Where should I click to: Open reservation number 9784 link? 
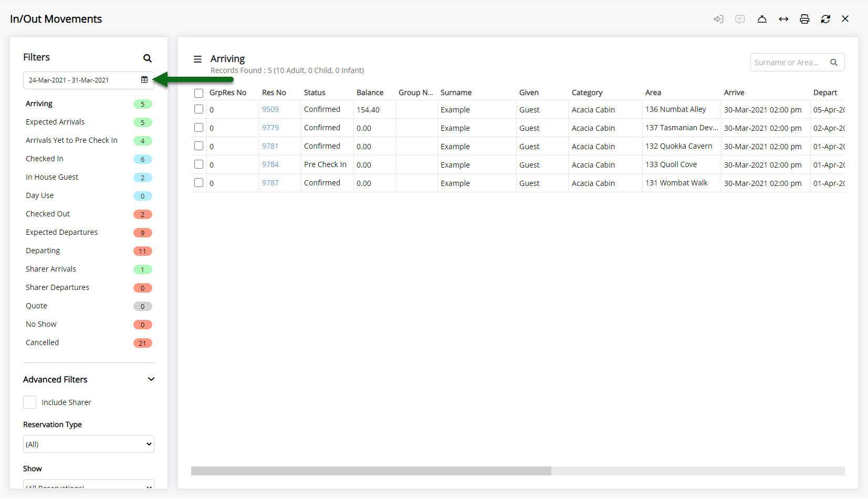pos(270,164)
